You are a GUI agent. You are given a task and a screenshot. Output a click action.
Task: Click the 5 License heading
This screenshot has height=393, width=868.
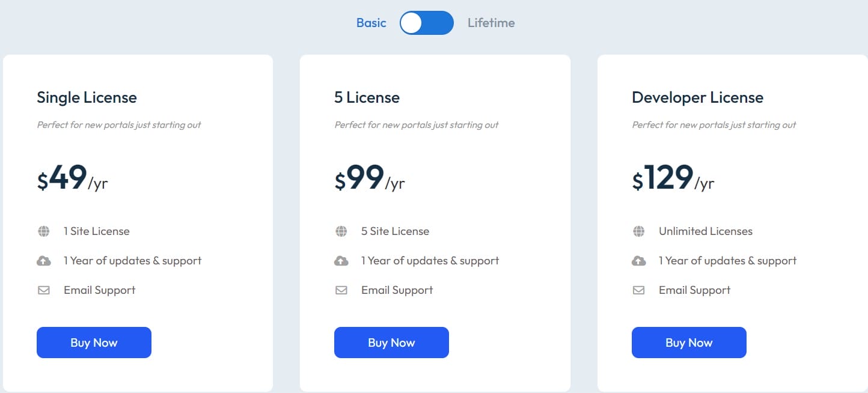point(367,97)
